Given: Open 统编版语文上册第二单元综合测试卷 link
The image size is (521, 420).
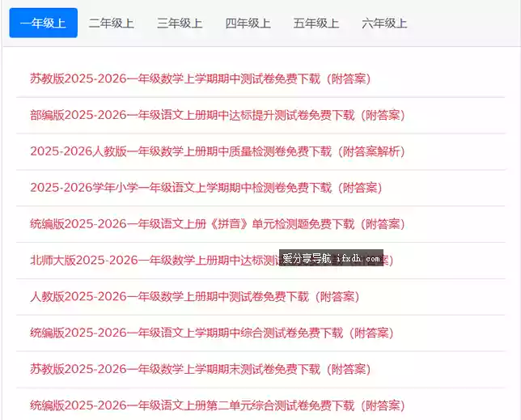Looking at the screenshot, I should click(x=218, y=405).
